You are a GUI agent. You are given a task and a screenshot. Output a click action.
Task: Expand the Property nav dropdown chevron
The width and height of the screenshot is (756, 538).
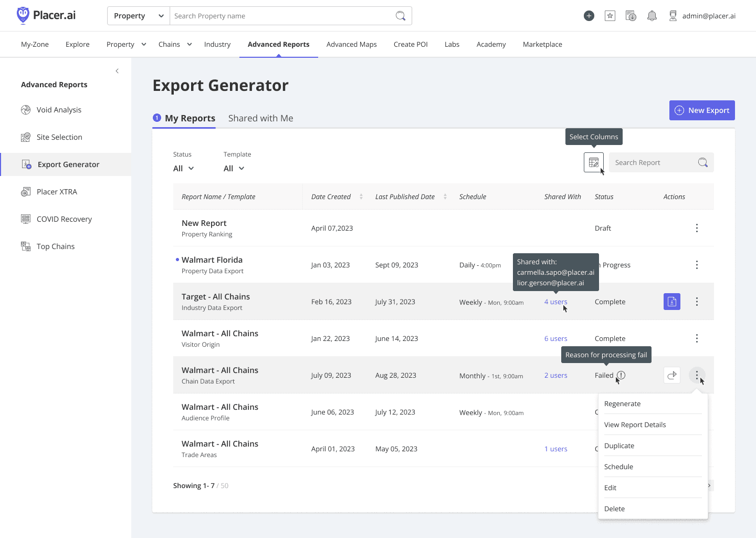143,44
